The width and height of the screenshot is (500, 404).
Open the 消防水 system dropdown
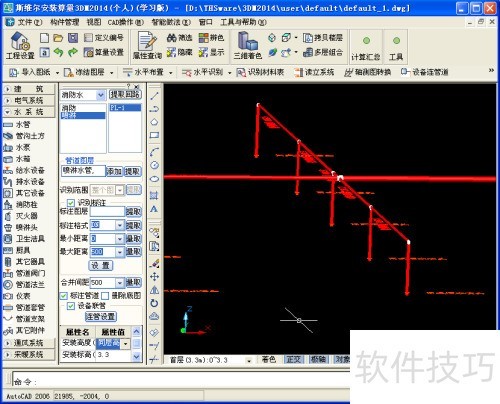click(x=83, y=95)
